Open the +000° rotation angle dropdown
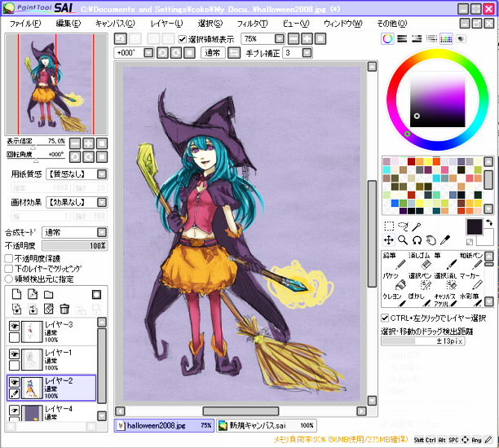Screen dimensions: 499x448 click(x=148, y=53)
